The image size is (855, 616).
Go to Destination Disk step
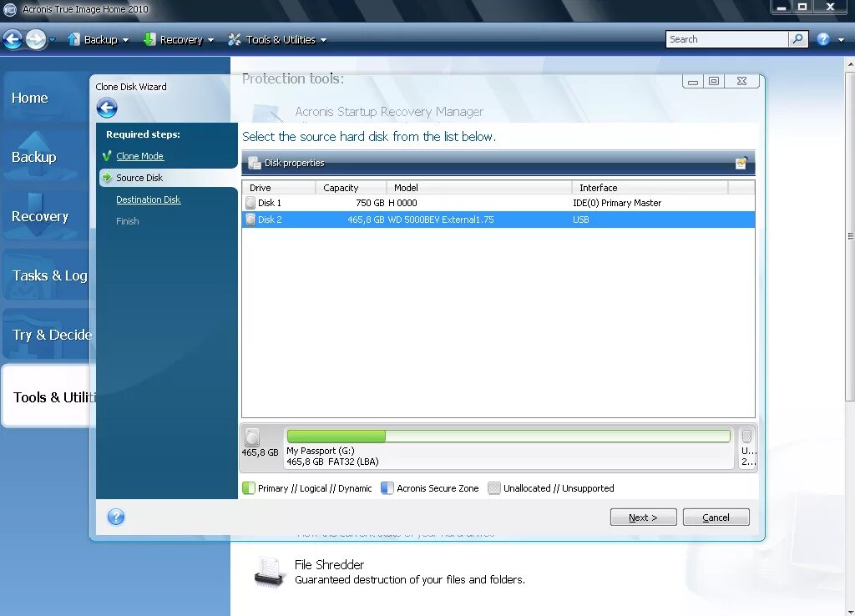[149, 199]
